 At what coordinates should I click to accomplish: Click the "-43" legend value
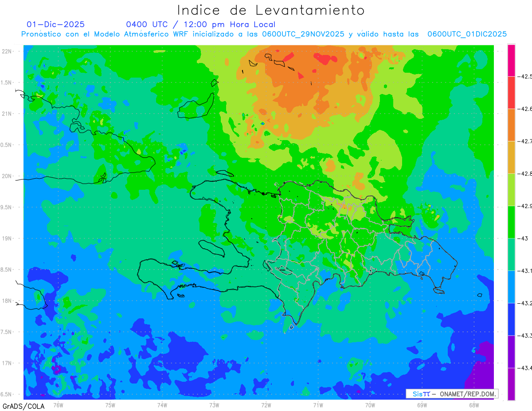coord(523,239)
